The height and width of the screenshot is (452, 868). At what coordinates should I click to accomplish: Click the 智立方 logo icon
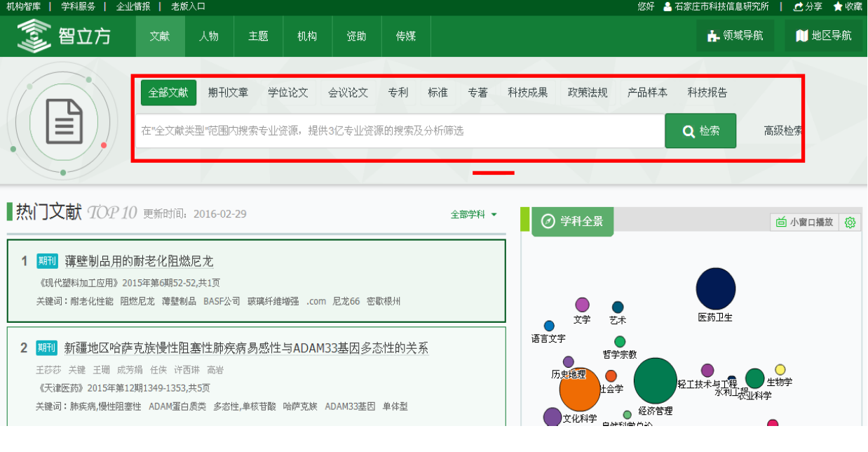click(34, 36)
